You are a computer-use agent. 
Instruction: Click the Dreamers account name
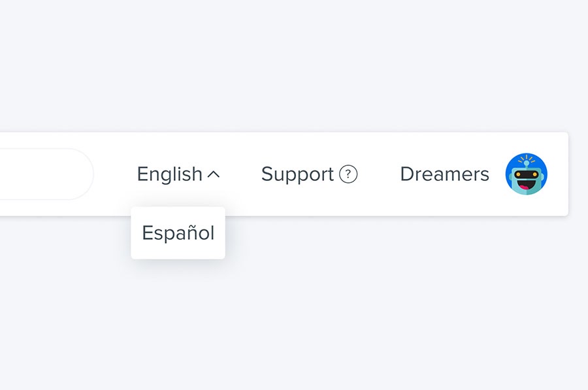[445, 174]
